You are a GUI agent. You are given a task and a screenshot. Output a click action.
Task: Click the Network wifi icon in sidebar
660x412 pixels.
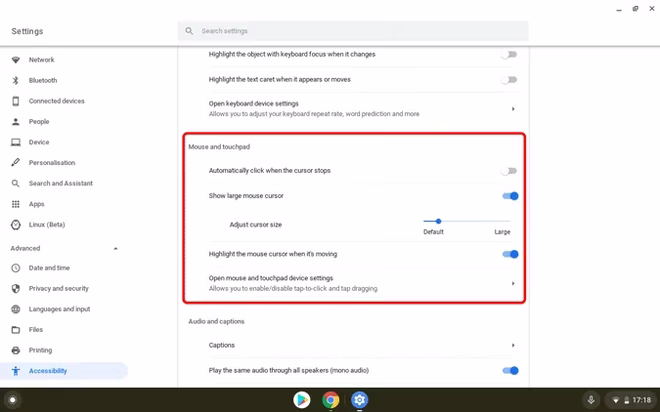[x=16, y=60]
